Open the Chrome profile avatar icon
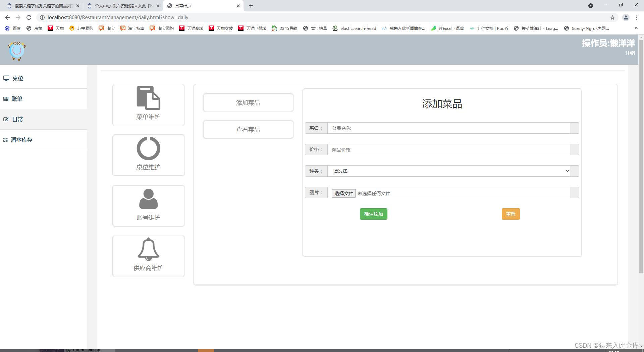 [626, 17]
